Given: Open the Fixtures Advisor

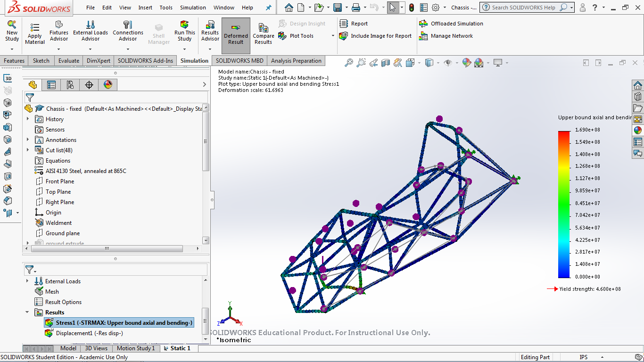Looking at the screenshot, I should click(58, 32).
